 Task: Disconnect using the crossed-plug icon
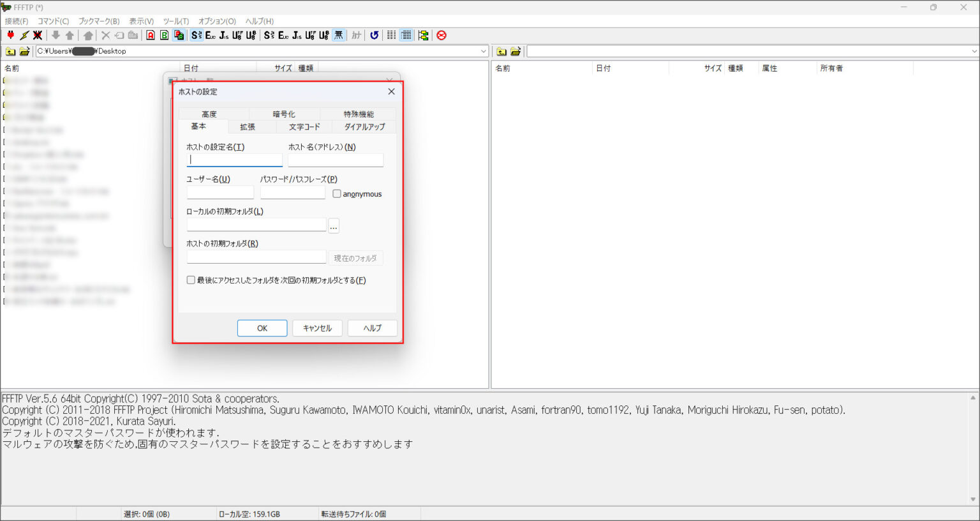pyautogui.click(x=38, y=35)
